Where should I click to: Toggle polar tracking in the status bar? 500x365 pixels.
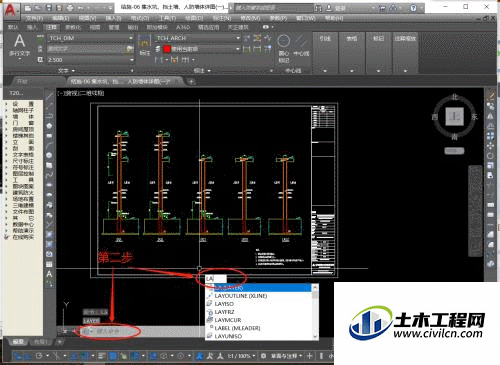point(39,356)
